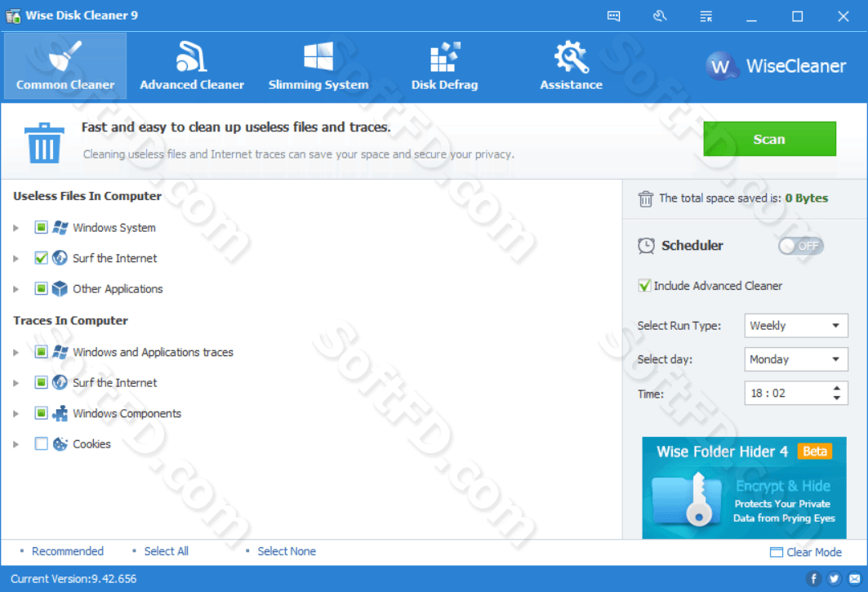Click the Windows Components puzzle icon
The image size is (868, 592).
60,413
